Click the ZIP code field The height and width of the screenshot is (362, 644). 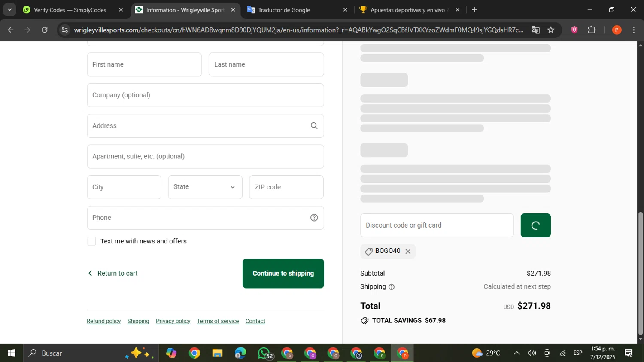point(286,187)
